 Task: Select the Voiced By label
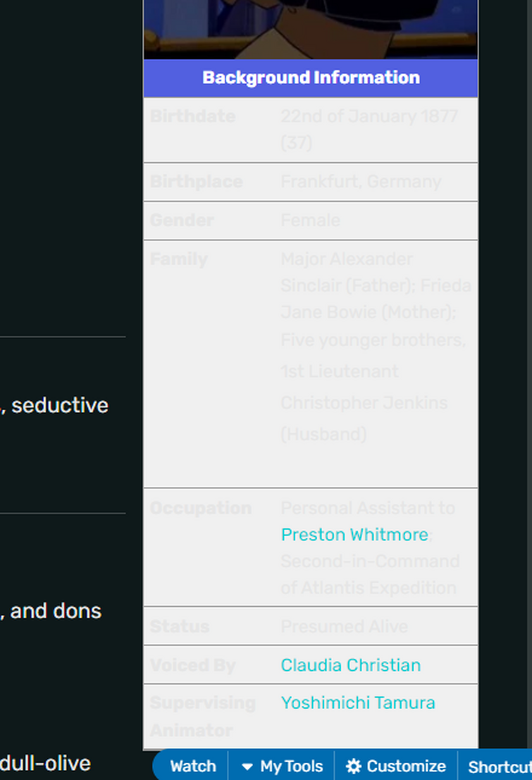192,665
